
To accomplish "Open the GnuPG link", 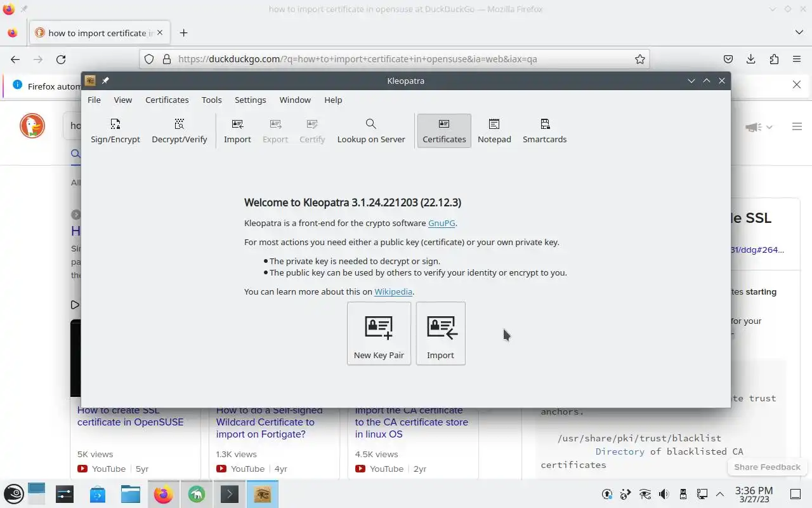I will [x=442, y=223].
